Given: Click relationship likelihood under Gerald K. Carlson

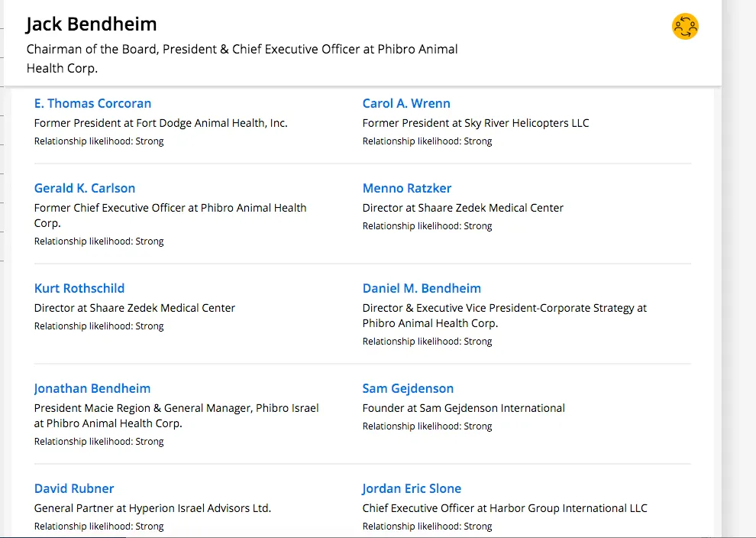Looking at the screenshot, I should click(x=99, y=241).
